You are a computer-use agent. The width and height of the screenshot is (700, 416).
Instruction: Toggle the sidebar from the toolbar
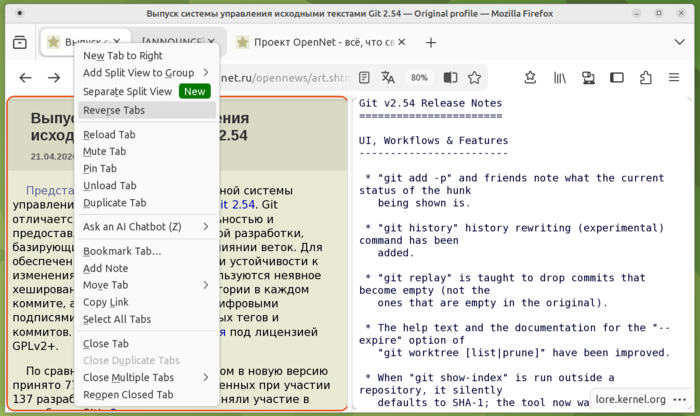618,78
